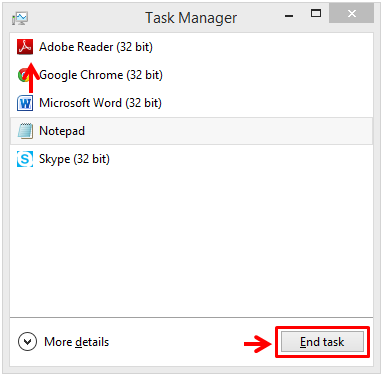383x375 pixels.
Task: Maximize the Task Manager window
Action: tap(316, 13)
